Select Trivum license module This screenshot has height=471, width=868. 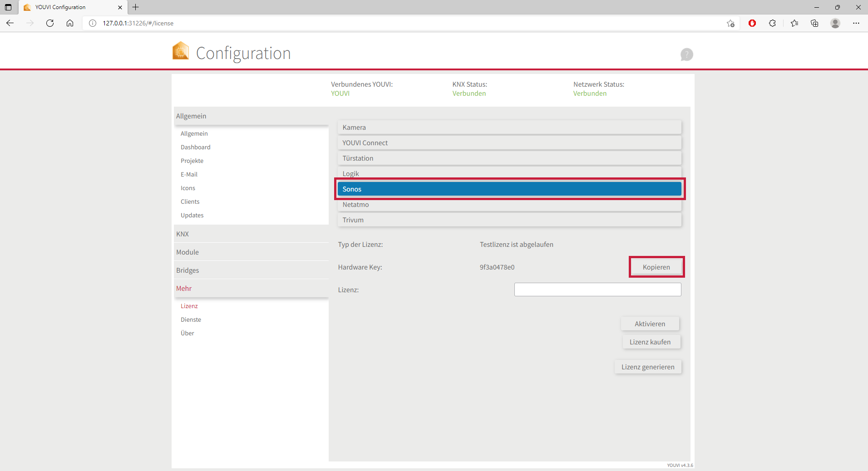509,220
